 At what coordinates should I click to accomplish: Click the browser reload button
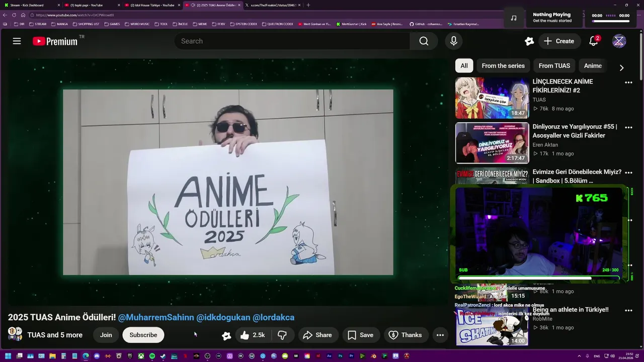click(x=14, y=15)
